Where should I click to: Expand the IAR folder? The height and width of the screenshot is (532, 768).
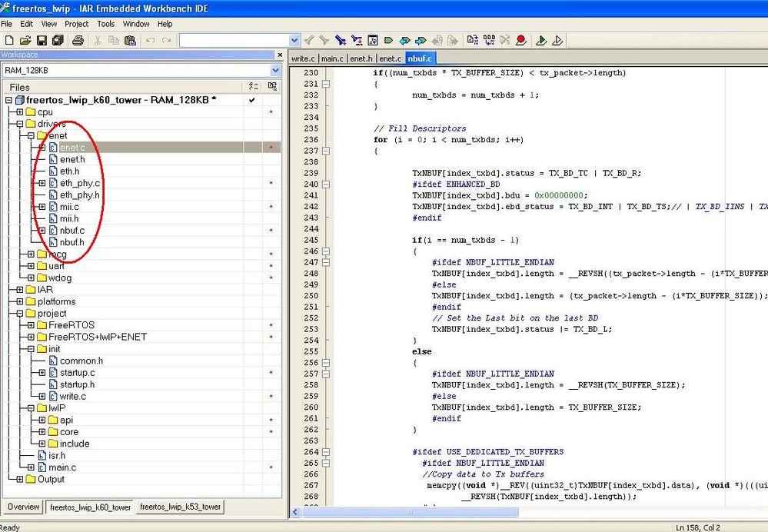click(x=19, y=290)
